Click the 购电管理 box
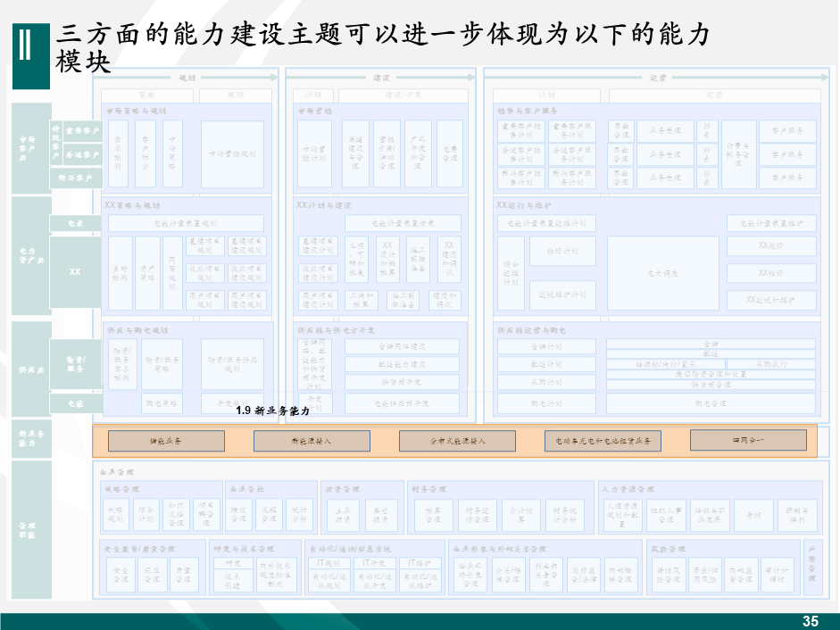This screenshot has height=630, width=840. point(711,403)
